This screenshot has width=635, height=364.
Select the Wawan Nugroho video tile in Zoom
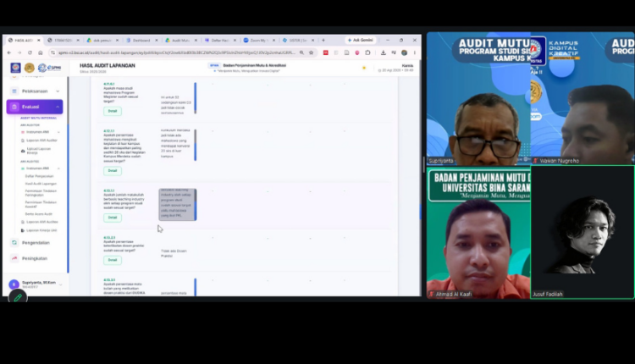[583, 98]
